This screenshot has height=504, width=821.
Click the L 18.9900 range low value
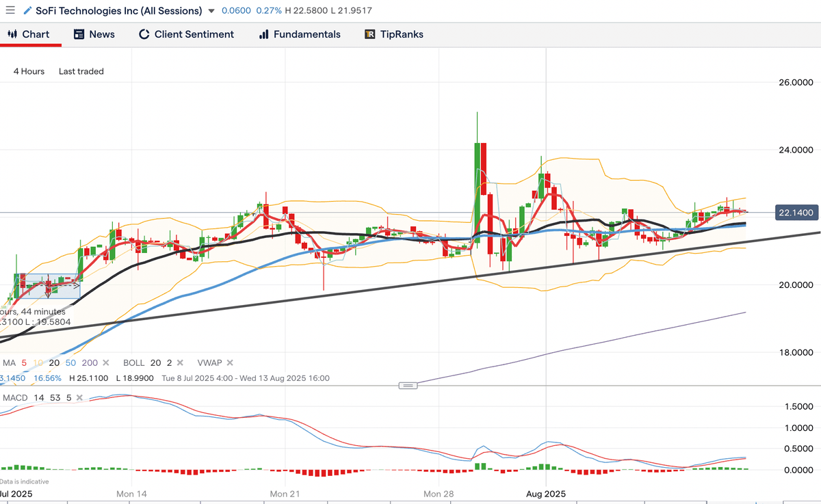coord(135,378)
